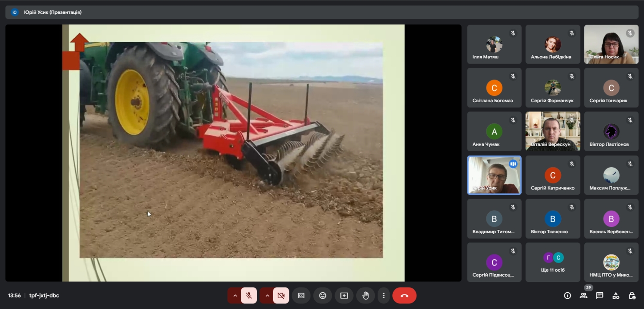
Task: Select Ольга Носик video tile
Action: 611,44
